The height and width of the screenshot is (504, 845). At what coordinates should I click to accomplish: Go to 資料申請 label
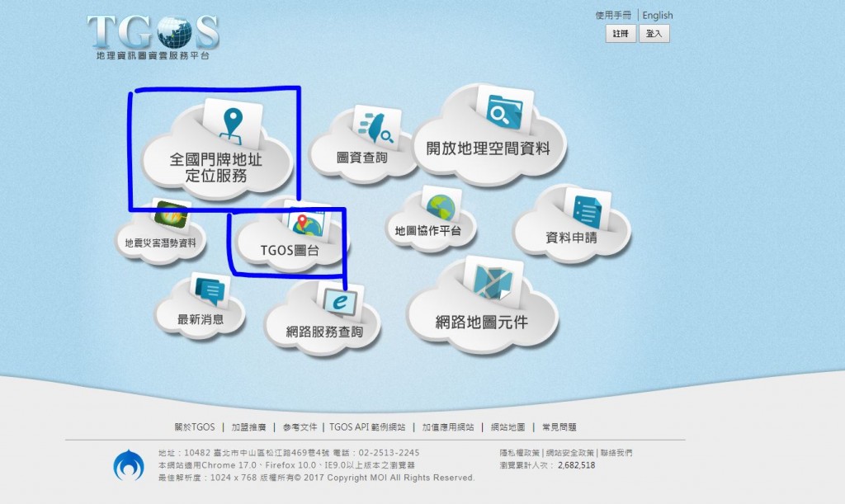point(571,238)
